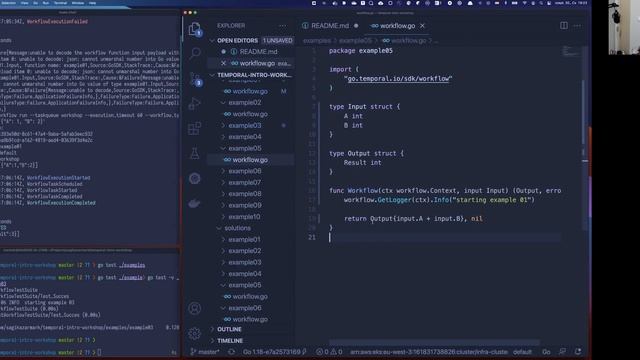Viewport: 640px width, 360px height.
Task: Open the errors and warnings counter in the status bar
Action: pyautogui.click(x=329, y=351)
